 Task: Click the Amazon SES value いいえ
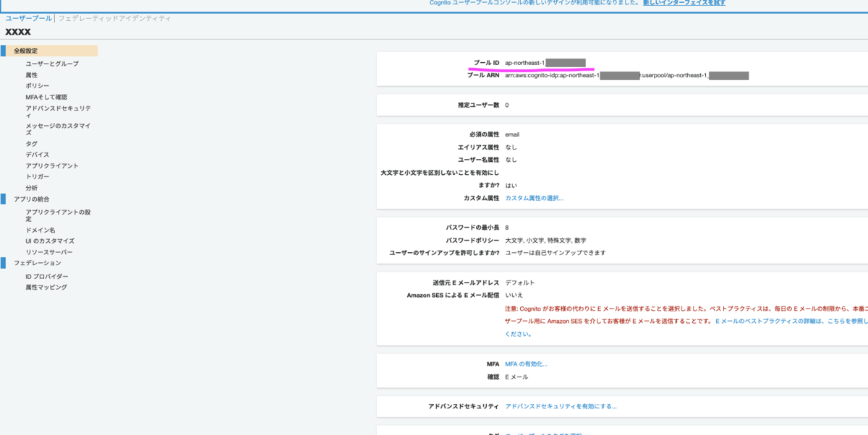(x=514, y=295)
